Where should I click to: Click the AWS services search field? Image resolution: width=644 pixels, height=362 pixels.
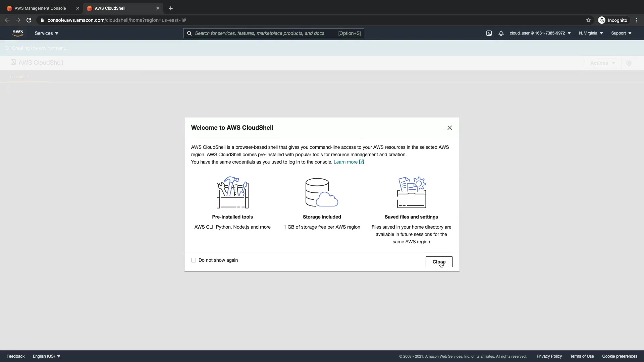tap(265, 33)
